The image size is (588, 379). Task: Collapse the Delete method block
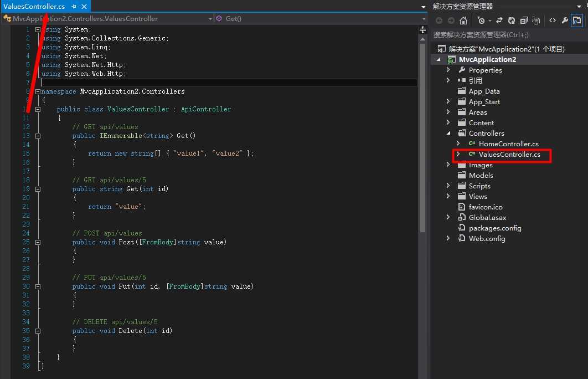pos(38,331)
